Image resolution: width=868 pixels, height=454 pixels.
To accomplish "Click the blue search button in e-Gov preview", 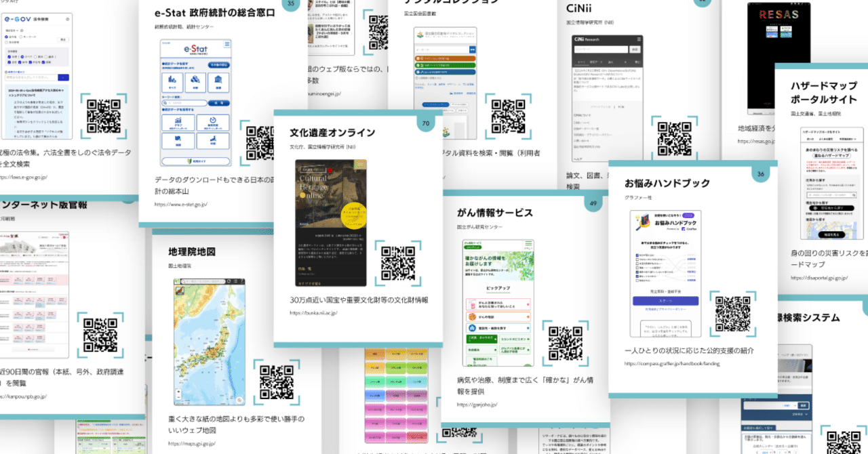I will (63, 77).
